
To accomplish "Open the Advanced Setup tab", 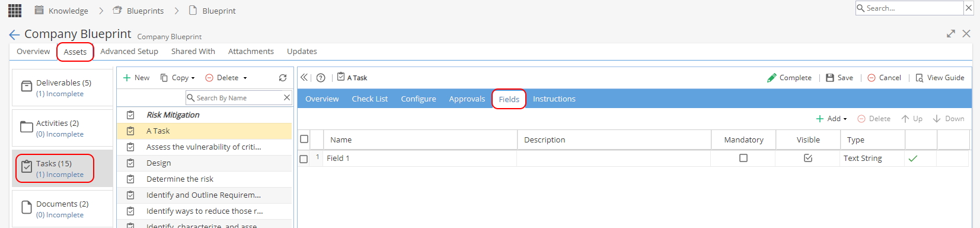I will [129, 51].
